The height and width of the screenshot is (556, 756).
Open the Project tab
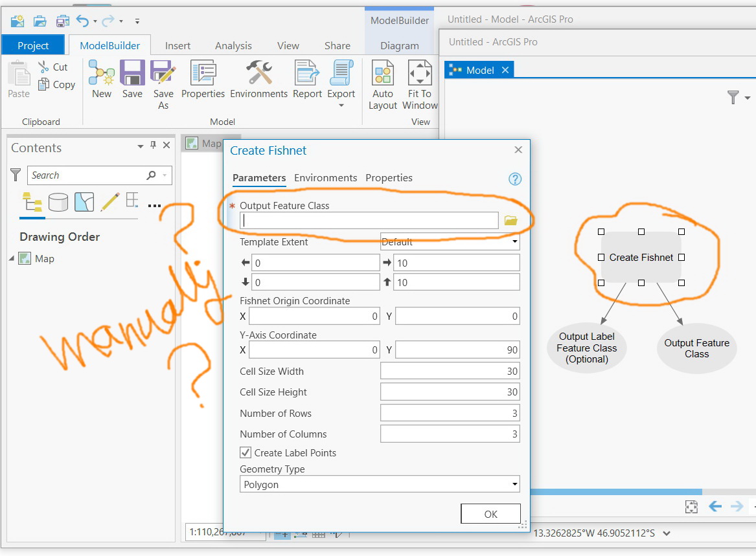pyautogui.click(x=33, y=45)
